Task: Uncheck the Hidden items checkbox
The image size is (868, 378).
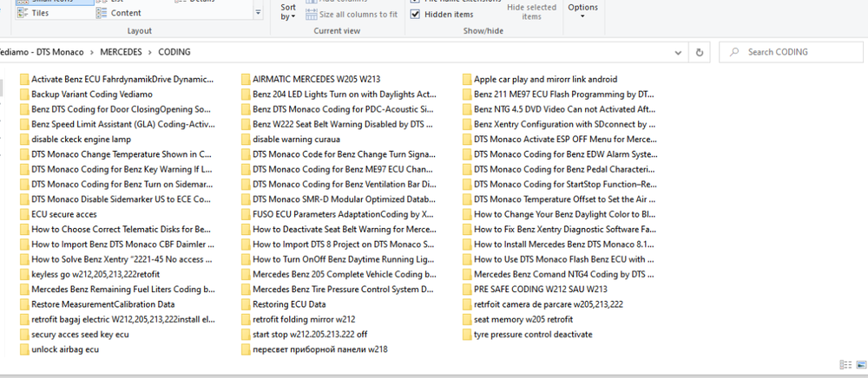Action: pos(415,15)
